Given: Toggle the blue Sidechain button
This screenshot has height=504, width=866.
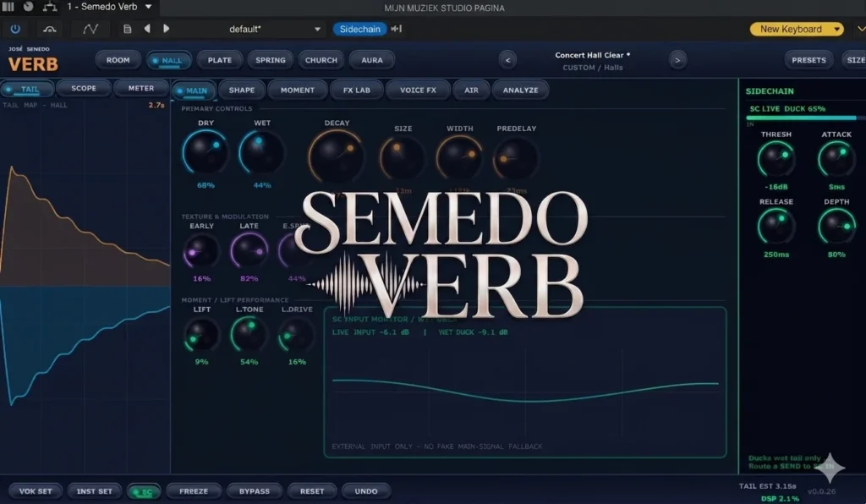Looking at the screenshot, I should click(x=359, y=29).
